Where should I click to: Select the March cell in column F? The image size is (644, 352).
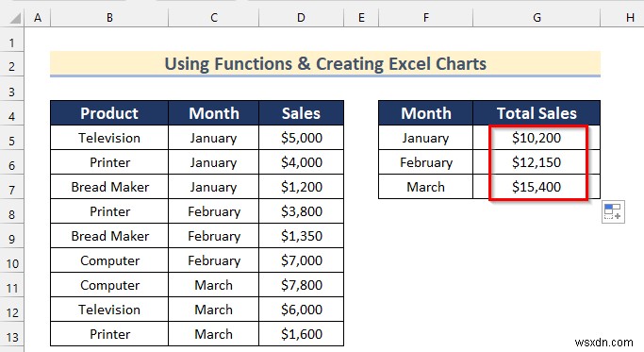[425, 187]
